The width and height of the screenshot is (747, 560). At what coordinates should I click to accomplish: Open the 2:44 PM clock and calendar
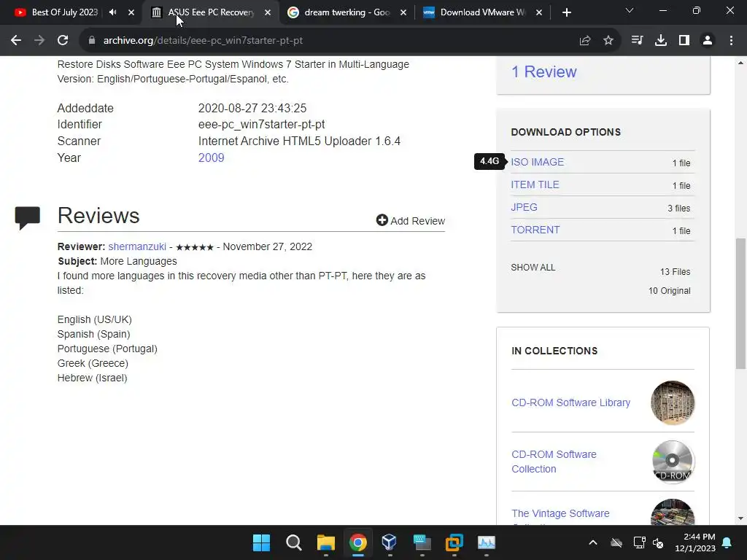tap(695, 542)
